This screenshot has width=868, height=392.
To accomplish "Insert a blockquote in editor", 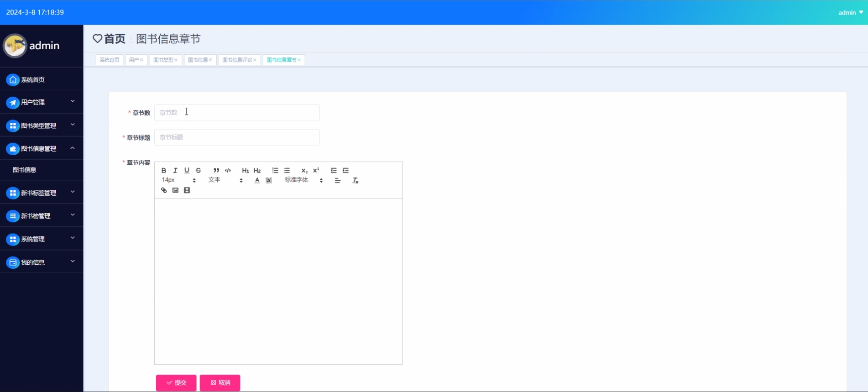I will point(216,170).
